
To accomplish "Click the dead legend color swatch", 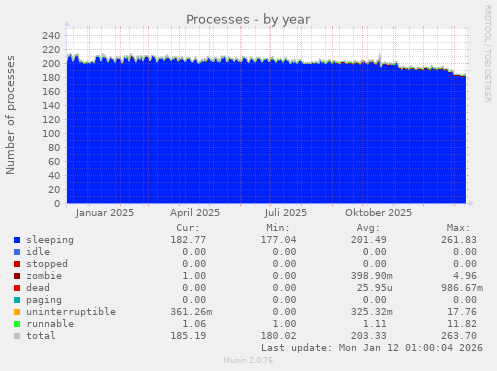I will [17, 288].
